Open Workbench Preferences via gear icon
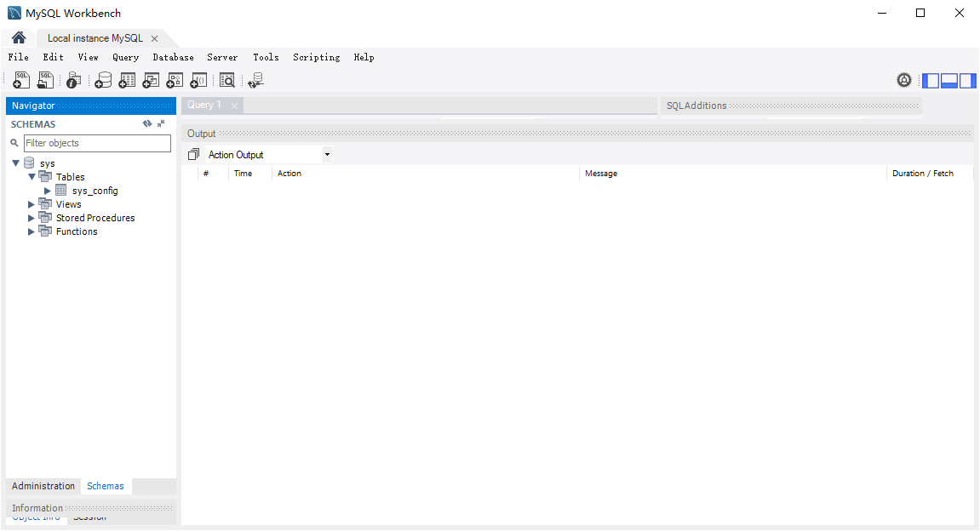Viewport: 980px width, 531px height. point(903,79)
